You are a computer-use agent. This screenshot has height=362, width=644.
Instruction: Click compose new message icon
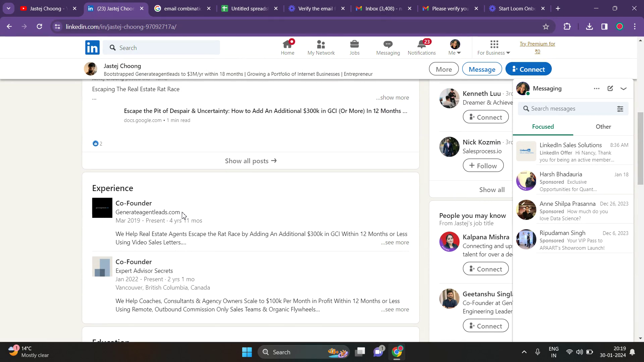610,88
